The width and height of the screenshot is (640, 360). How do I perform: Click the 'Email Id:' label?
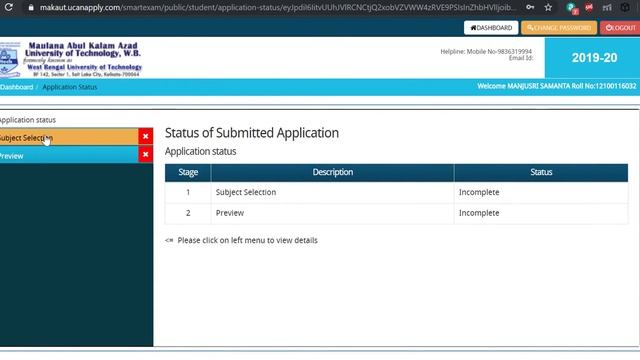pyautogui.click(x=521, y=58)
